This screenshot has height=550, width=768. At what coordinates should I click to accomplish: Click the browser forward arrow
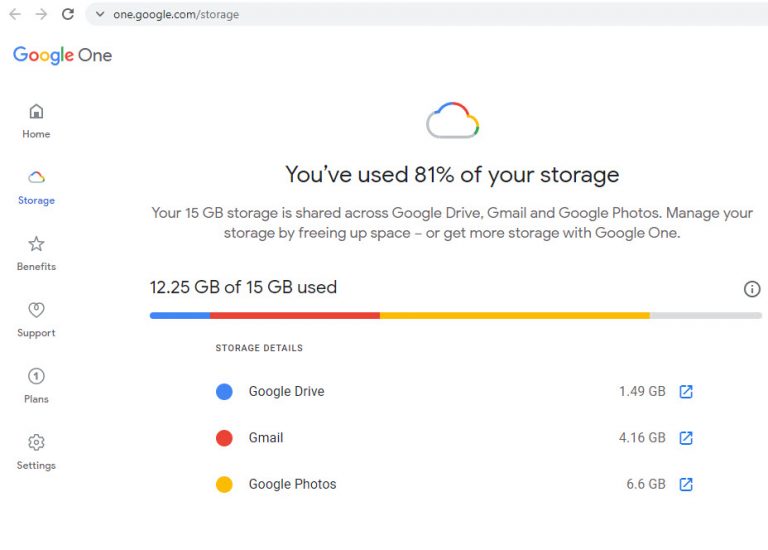click(41, 15)
